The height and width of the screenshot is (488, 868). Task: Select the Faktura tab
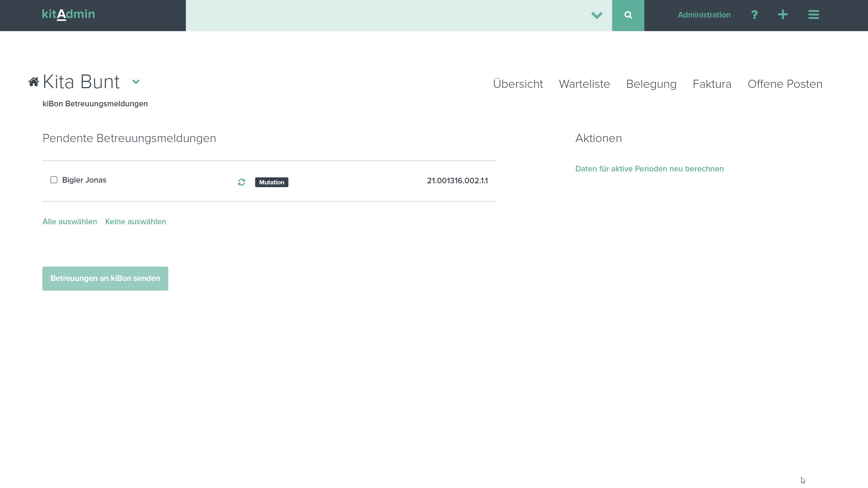coord(712,84)
